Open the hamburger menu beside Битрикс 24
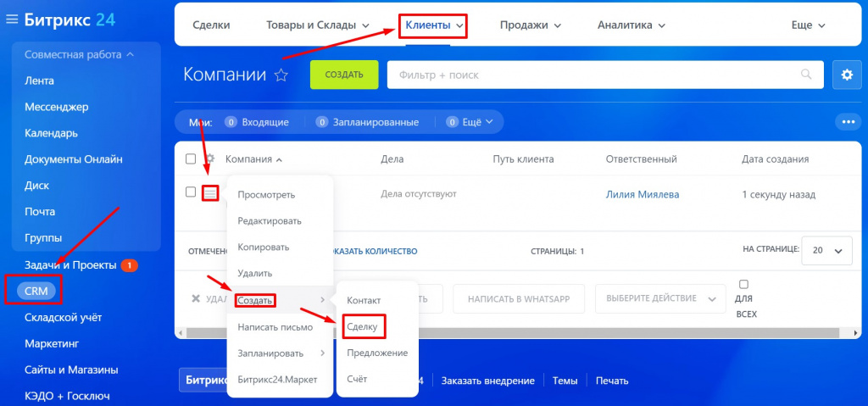Screen dimensions: 868x406 [12, 19]
